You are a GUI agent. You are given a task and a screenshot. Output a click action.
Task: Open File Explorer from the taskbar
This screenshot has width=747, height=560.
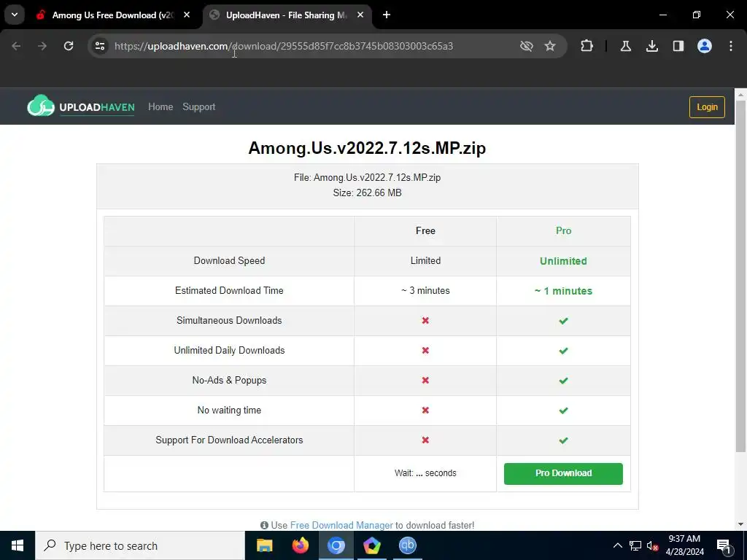click(x=264, y=545)
